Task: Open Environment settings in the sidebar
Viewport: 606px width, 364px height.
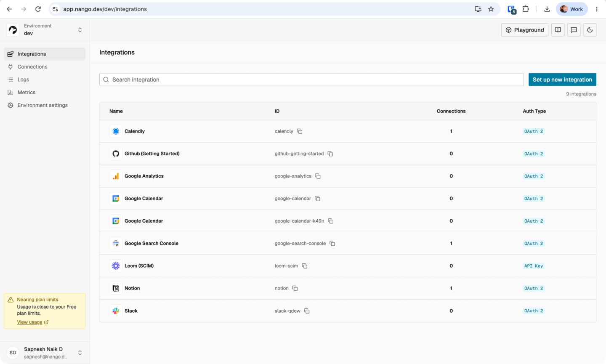Action: coord(45,105)
